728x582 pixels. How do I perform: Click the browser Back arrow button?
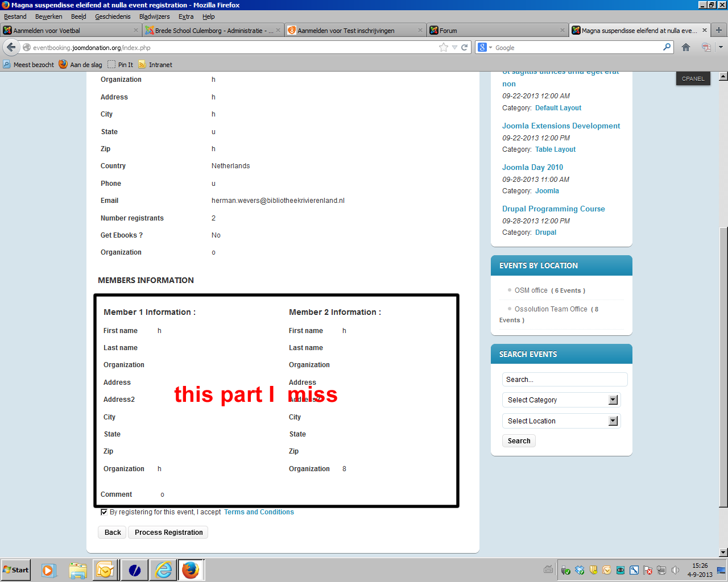(x=11, y=47)
